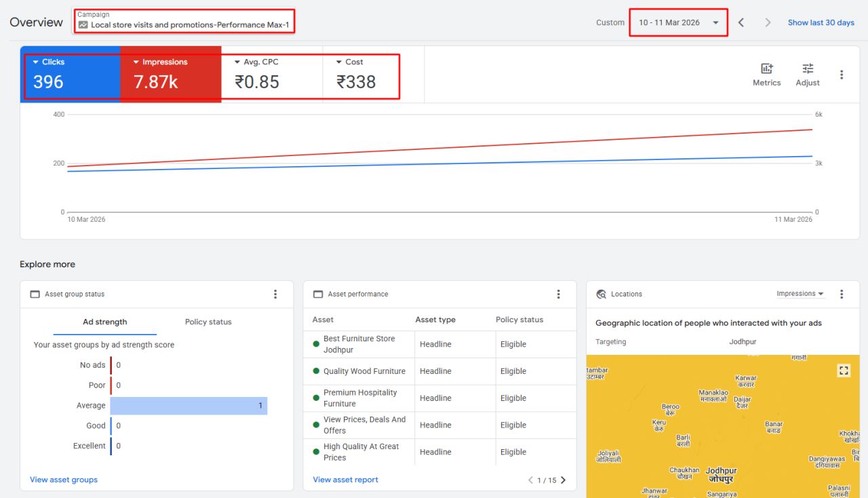This screenshot has height=498, width=868.
Task: Click the 1 / 15 page indicator
Action: 547,480
